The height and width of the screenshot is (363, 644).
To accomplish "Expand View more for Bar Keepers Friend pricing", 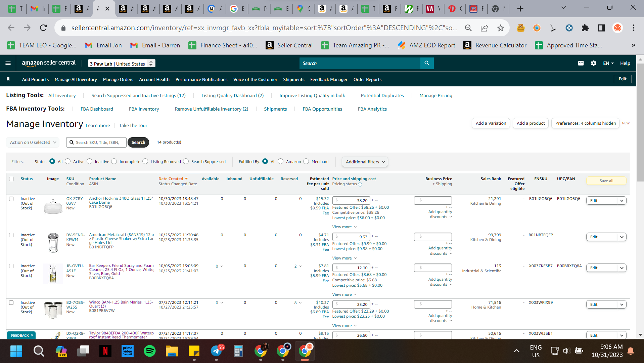I will pos(344,294).
